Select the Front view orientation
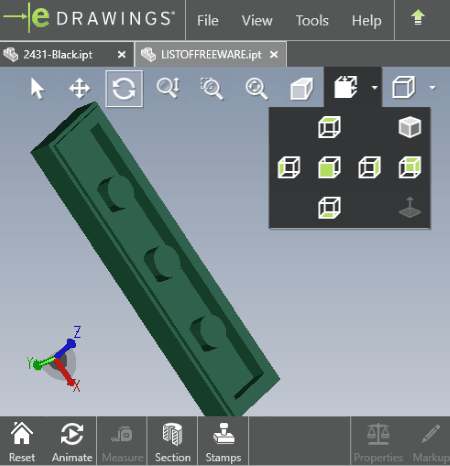450x466 pixels. [x=329, y=167]
